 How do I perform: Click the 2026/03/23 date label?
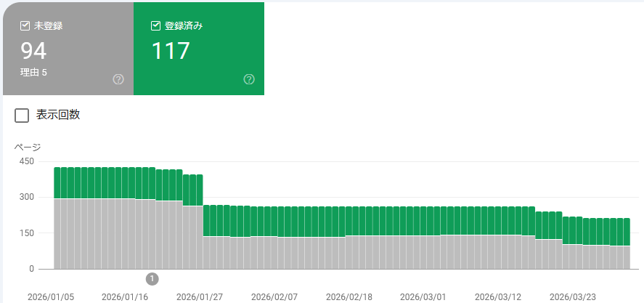573,297
